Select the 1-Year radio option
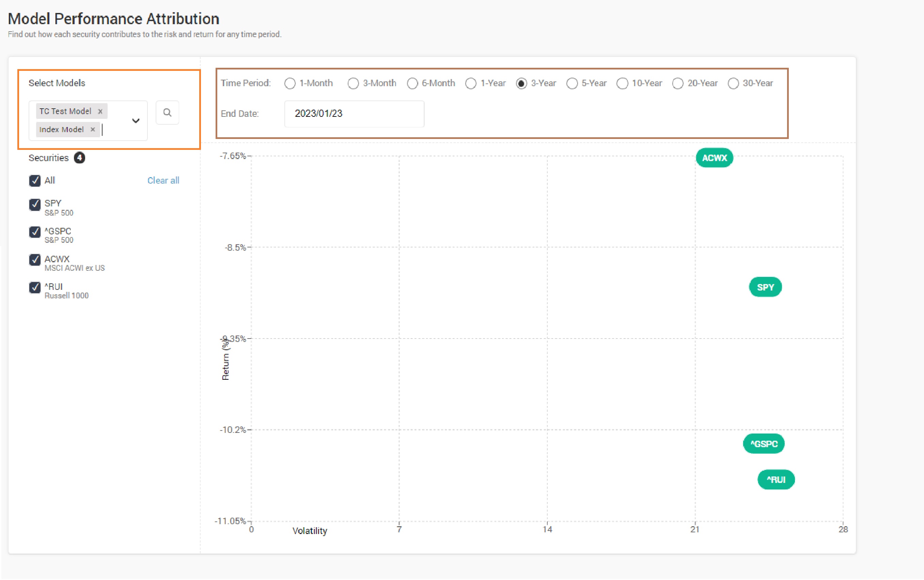924x580 pixels. 471,83
